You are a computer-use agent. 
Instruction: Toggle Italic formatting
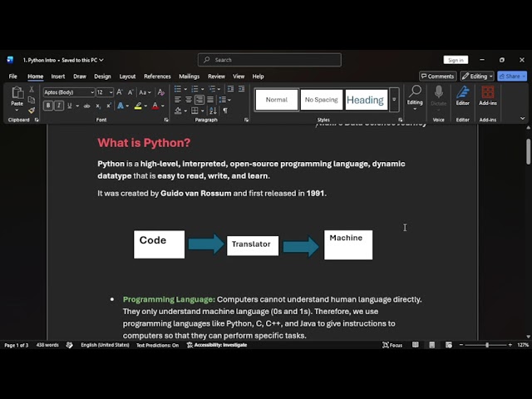(59, 106)
